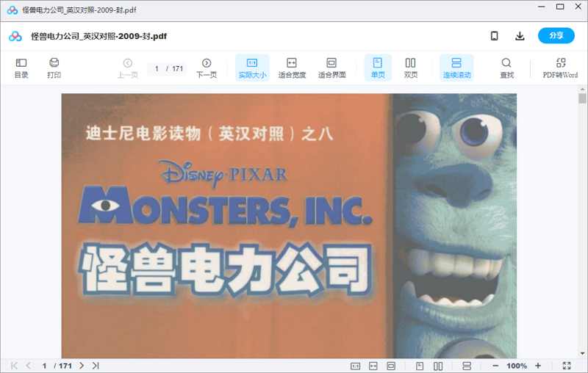Click the blue 分享 share button

[x=556, y=36]
